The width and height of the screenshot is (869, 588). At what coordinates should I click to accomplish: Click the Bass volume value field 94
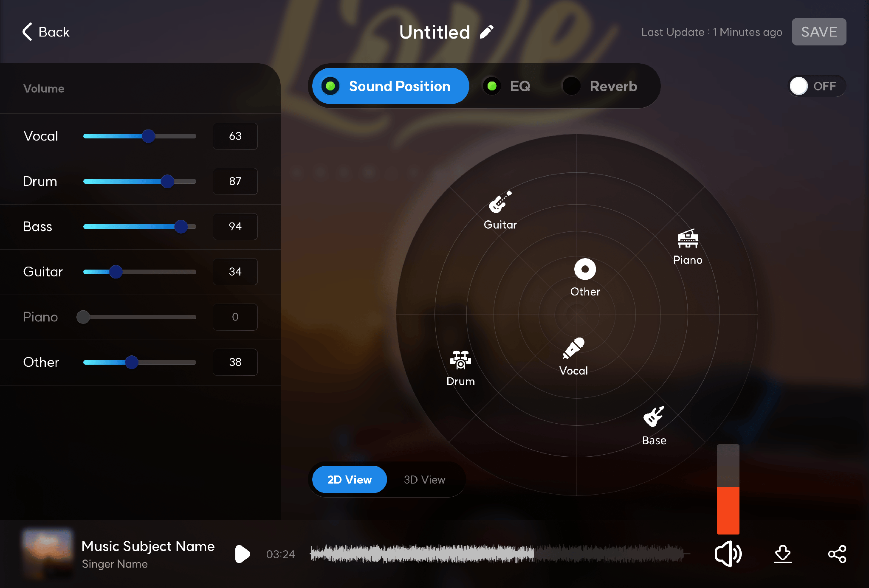[235, 226]
